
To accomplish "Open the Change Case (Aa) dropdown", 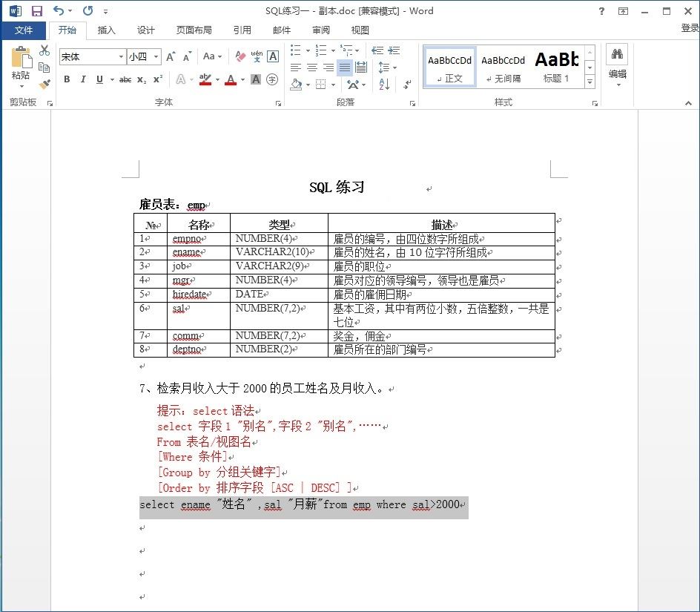I will [212, 56].
